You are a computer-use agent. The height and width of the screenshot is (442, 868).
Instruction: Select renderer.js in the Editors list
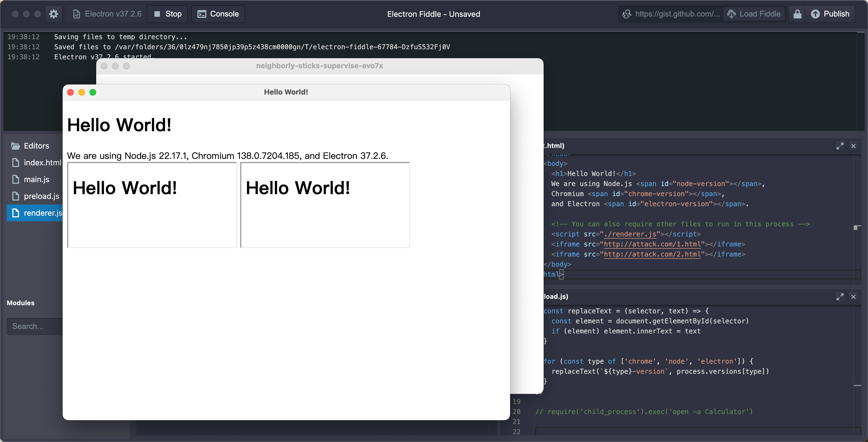pos(35,213)
